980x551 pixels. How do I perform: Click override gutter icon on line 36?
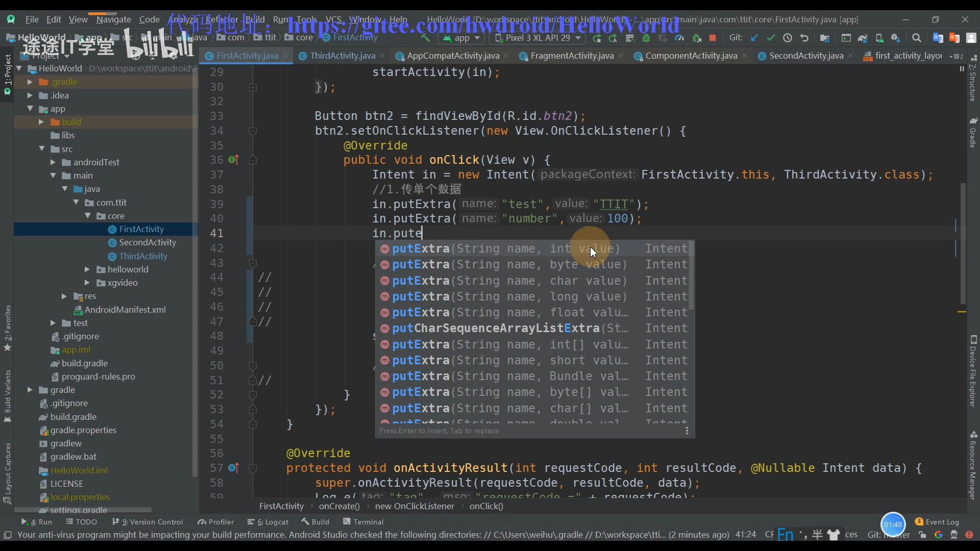tap(233, 160)
